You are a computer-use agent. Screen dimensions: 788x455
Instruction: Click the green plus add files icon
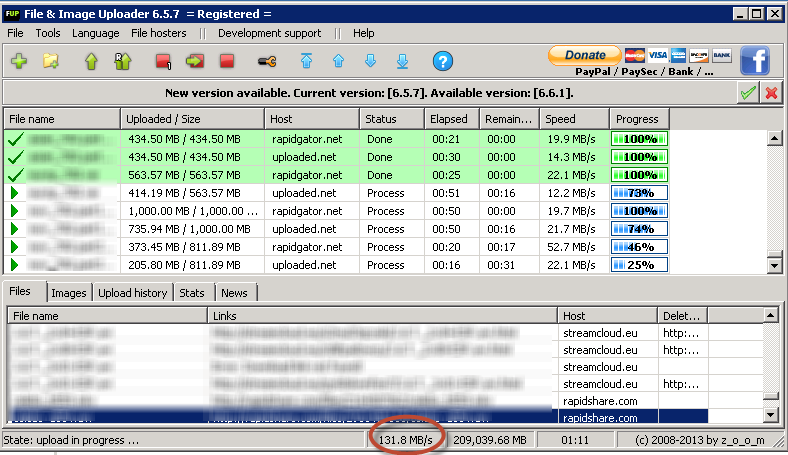19,62
